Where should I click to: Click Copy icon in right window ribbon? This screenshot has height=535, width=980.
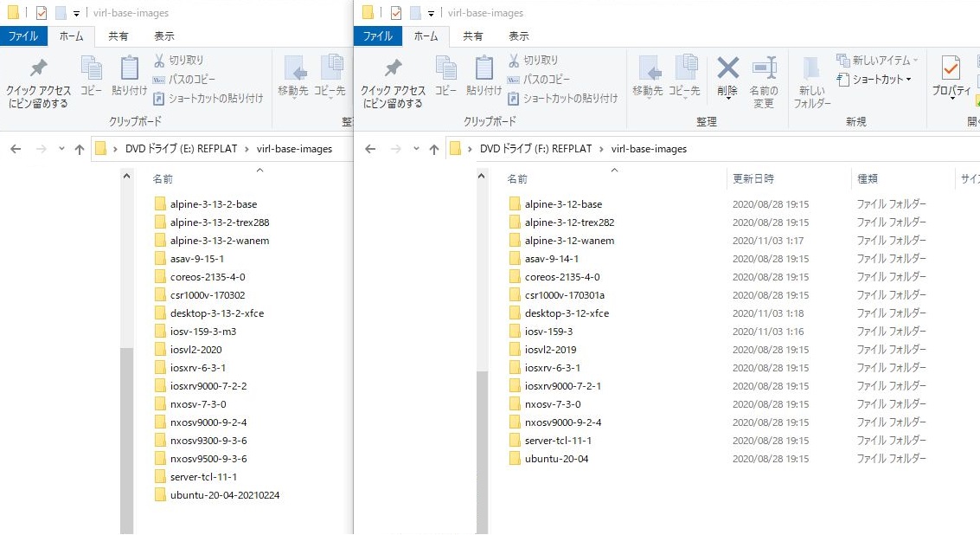coord(445,75)
